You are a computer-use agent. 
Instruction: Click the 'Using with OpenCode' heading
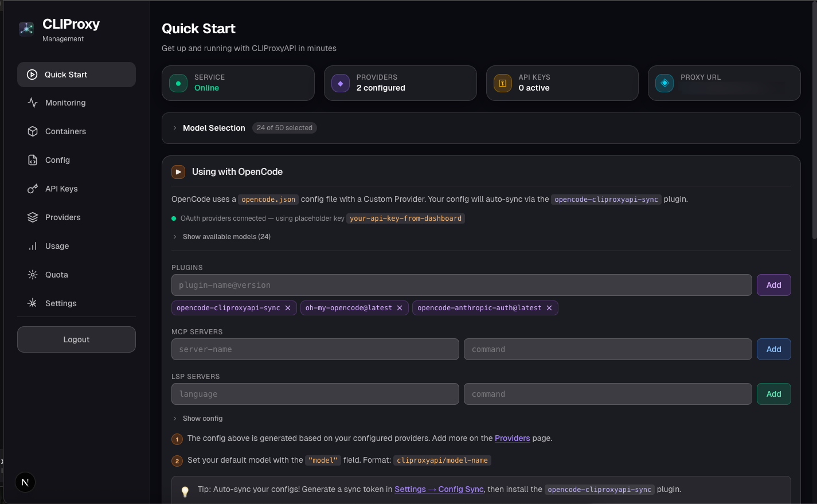coord(237,172)
